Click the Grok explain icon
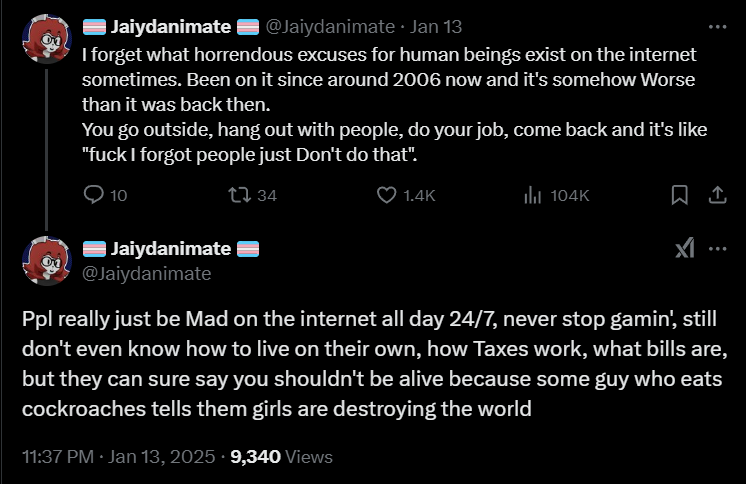 tap(684, 249)
